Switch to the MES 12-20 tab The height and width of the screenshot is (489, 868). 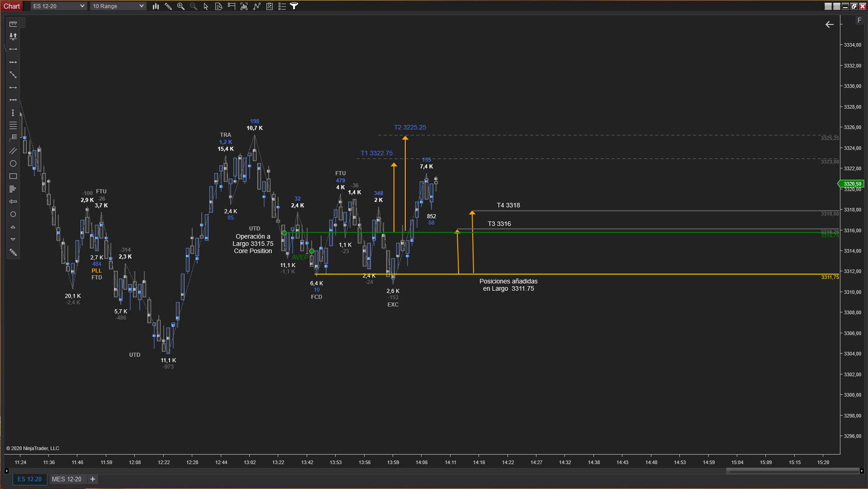66,479
